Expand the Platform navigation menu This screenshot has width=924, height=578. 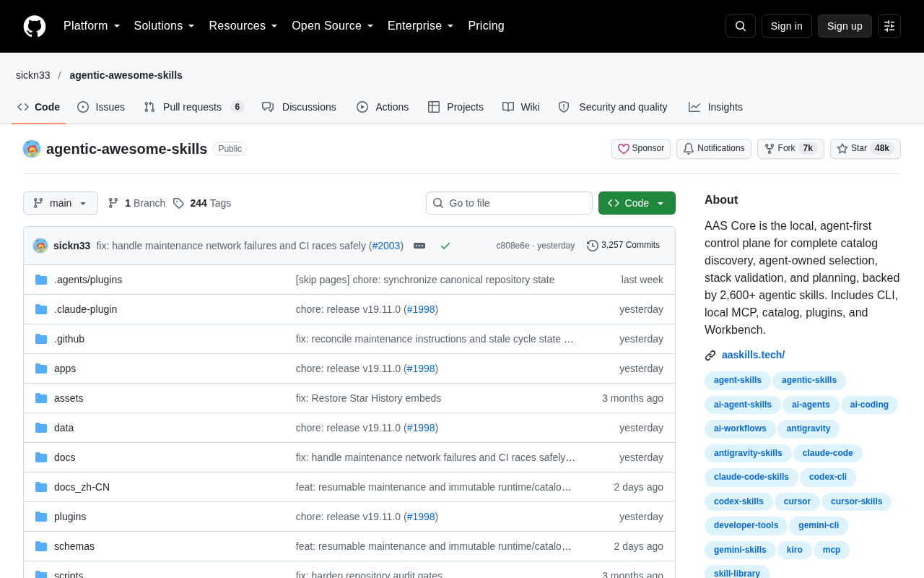tap(92, 26)
